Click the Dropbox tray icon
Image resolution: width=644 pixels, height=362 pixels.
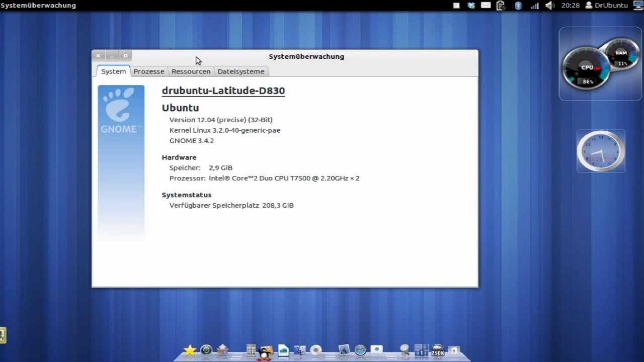coord(471,6)
